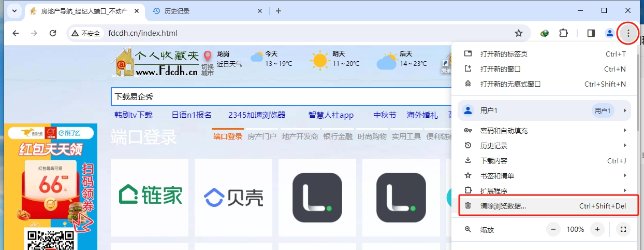Screen dimensions: 644x250
Task: Open the profile avatar button
Action: click(x=610, y=33)
